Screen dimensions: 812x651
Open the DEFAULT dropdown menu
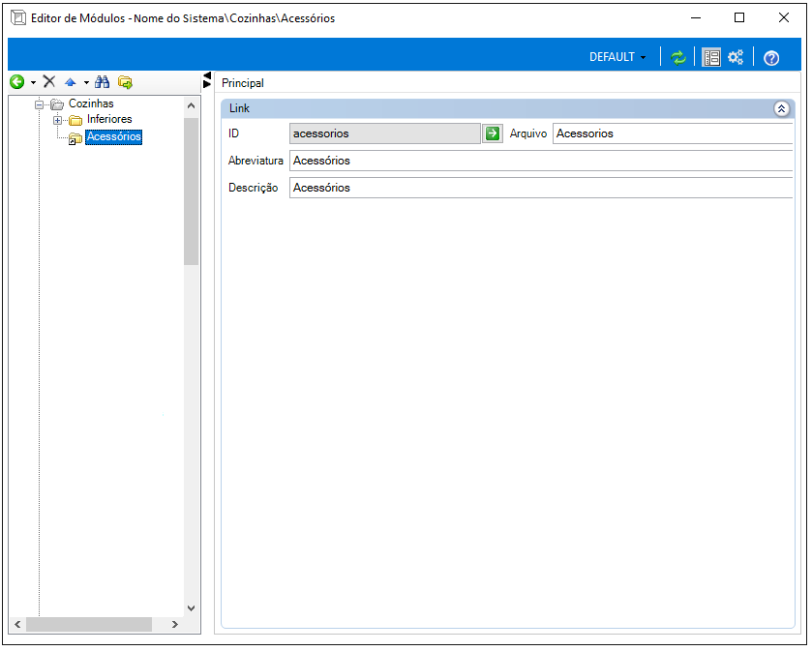(618, 57)
